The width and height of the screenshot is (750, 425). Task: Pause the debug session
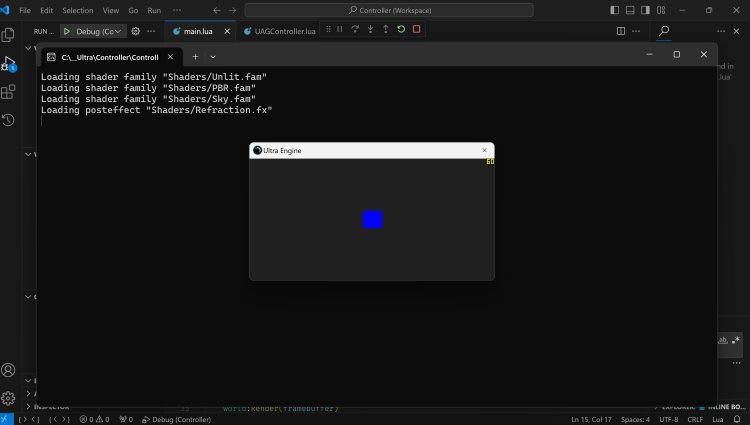coord(339,30)
